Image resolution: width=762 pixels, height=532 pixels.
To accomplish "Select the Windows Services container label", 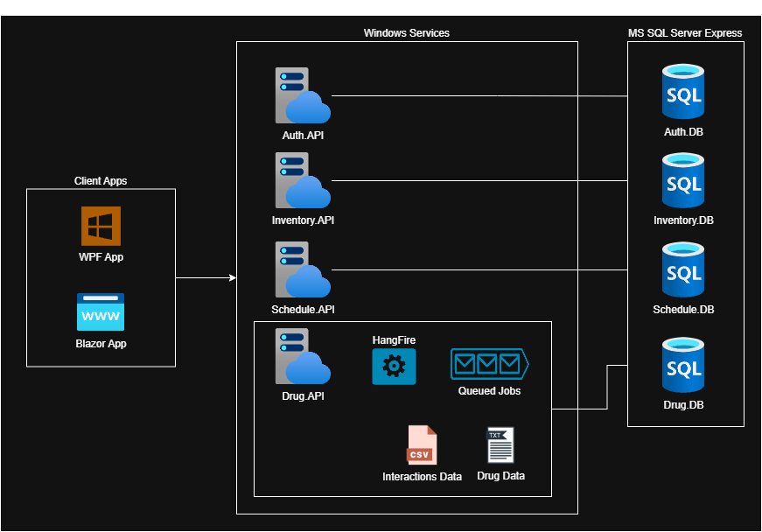I will [x=406, y=33].
